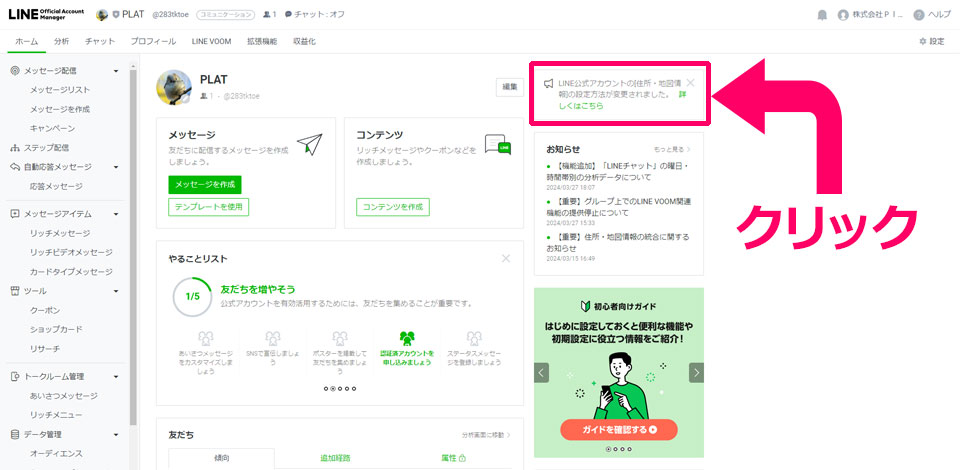Screen dimensions: 960x470
Task: Go to the next guide banner slide
Action: pos(696,373)
